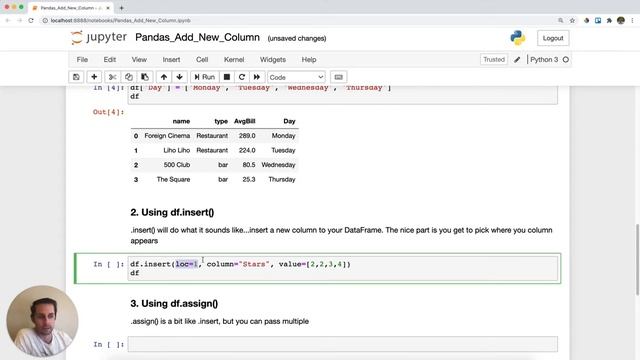Image resolution: width=640 pixels, height=360 pixels.
Task: Open the command palette keyboard icon
Action: point(338,77)
